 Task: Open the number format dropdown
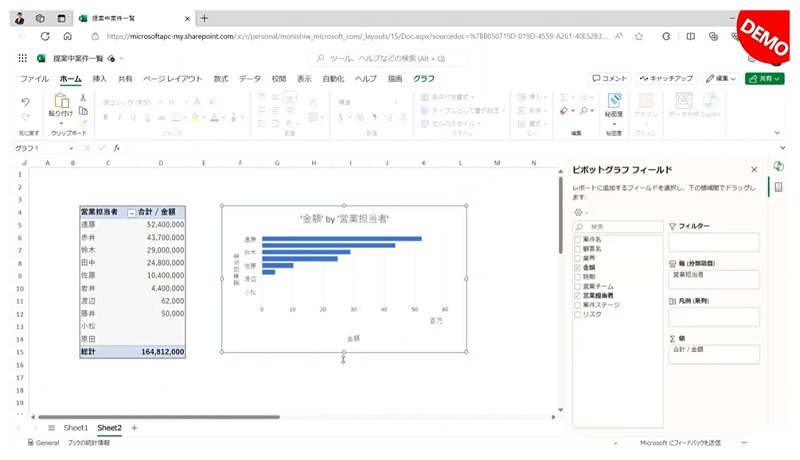[395, 103]
